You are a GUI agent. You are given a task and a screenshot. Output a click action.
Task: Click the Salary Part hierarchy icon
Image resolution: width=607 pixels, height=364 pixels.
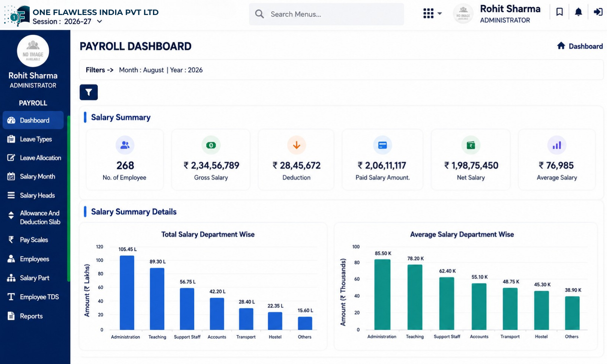coord(11,278)
